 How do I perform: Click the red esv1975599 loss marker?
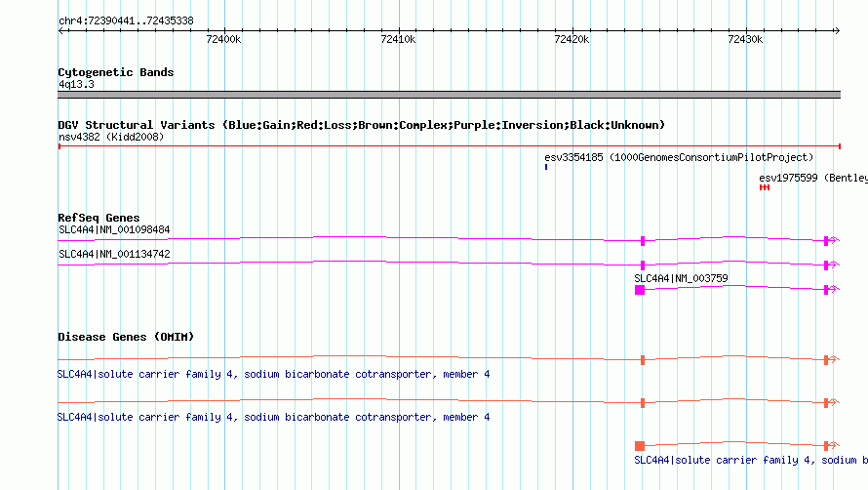click(765, 187)
